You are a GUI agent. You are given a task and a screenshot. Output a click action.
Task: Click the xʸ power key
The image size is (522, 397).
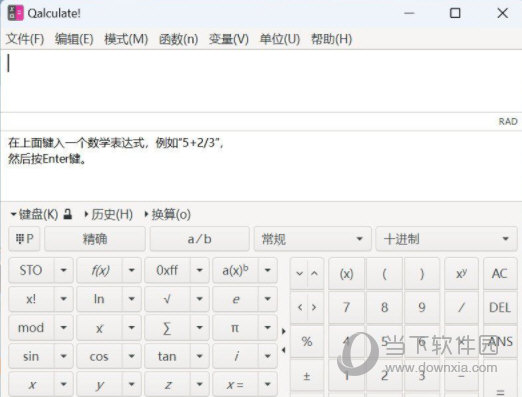[461, 274]
